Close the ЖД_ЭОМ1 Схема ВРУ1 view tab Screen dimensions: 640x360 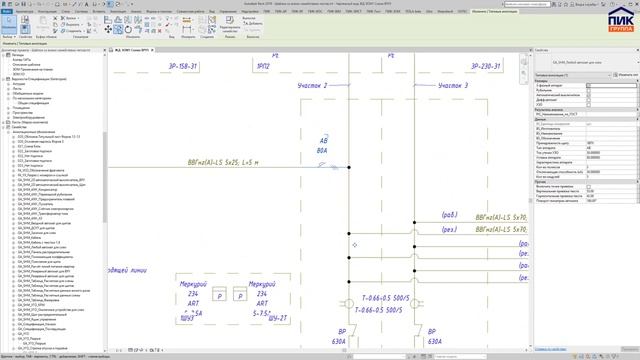pyautogui.click(x=152, y=50)
